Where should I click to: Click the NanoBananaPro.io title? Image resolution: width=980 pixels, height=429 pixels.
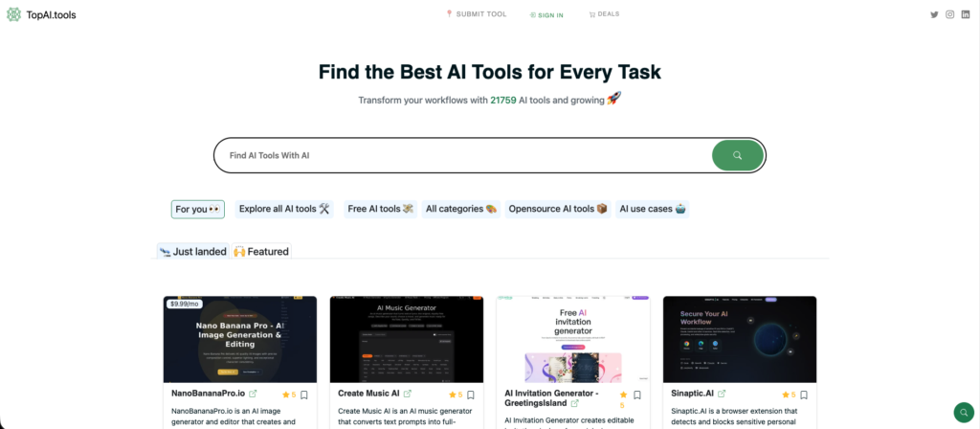(208, 394)
